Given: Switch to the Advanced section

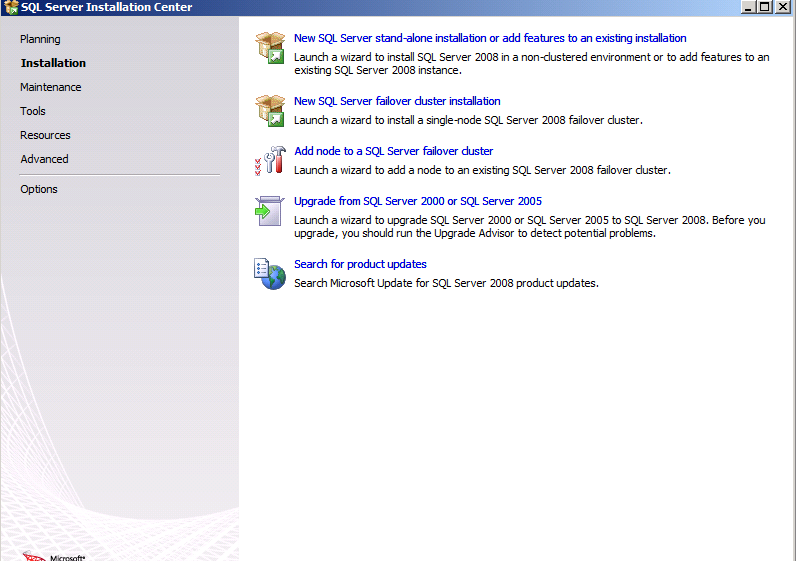Looking at the screenshot, I should [x=44, y=159].
